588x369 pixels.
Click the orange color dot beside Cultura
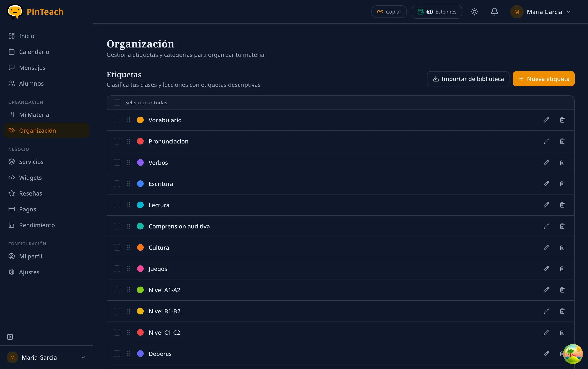tap(140, 247)
